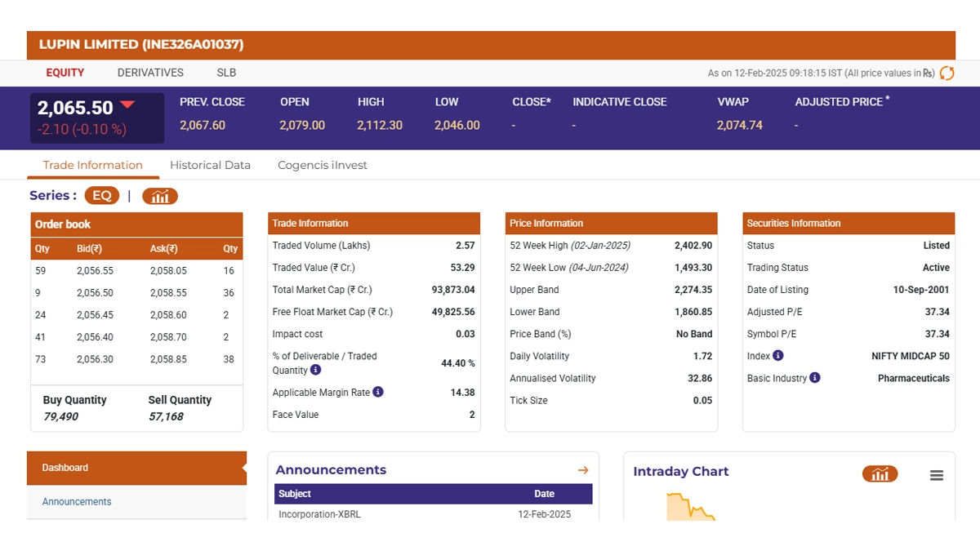Select the EQ series pill

tap(102, 196)
